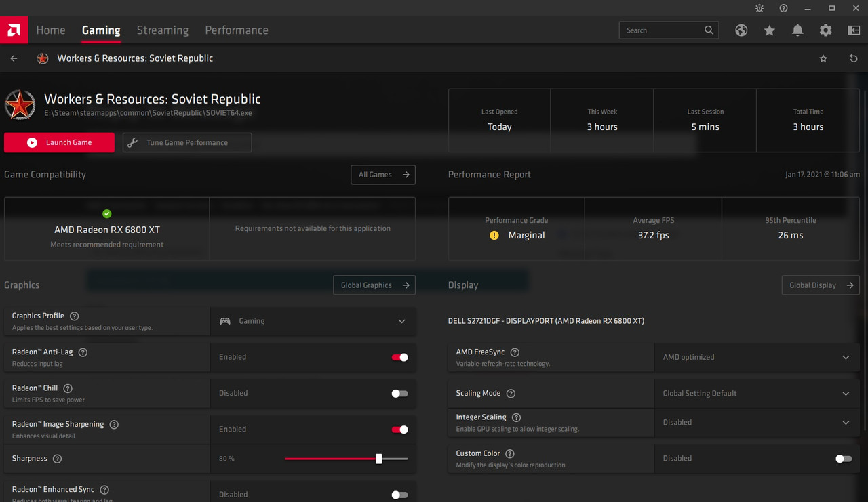
Task: Refresh the page with the circular arrow icon
Action: (854, 58)
